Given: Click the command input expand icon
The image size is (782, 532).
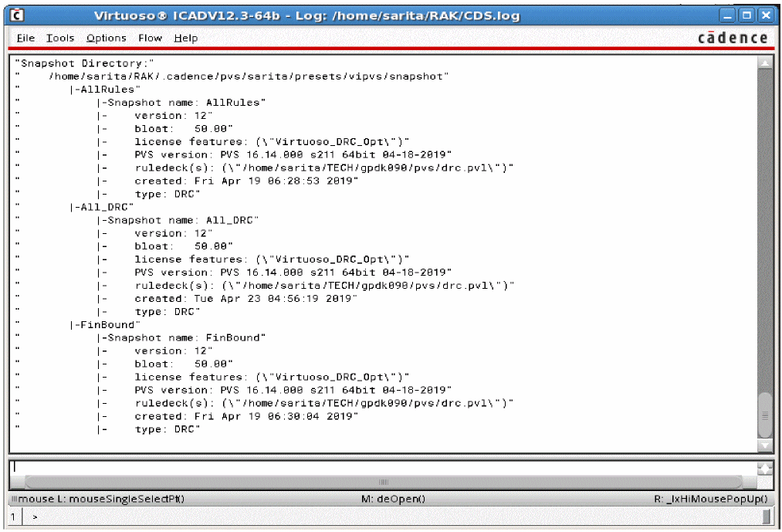Looking at the screenshot, I should 764,468.
